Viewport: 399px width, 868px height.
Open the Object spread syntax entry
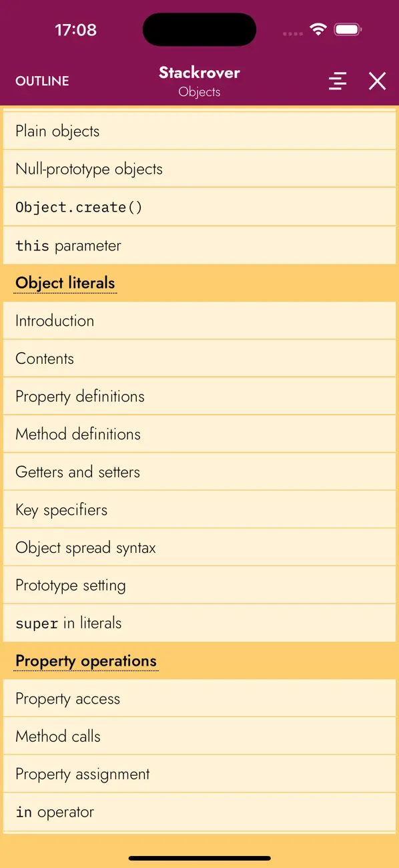[85, 548]
